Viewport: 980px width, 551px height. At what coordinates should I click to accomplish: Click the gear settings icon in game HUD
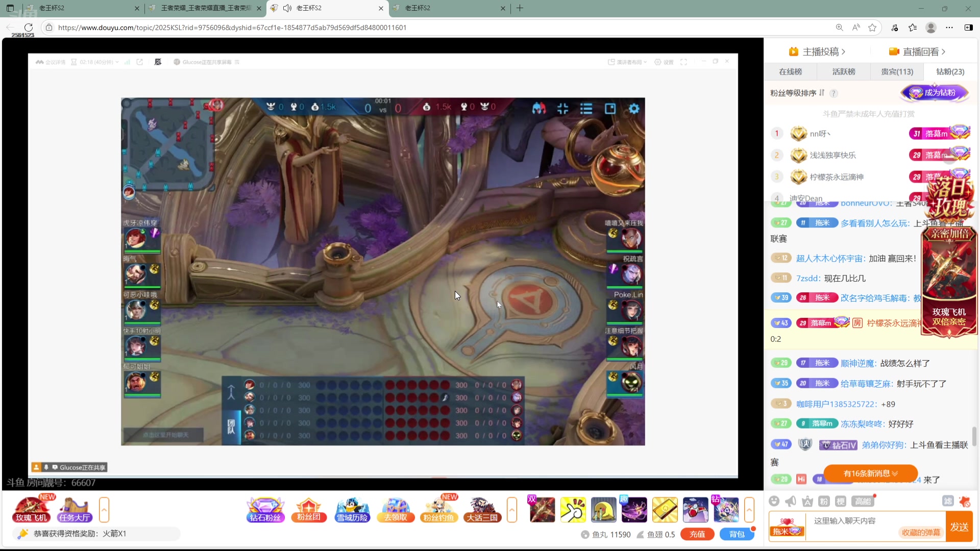pos(634,108)
